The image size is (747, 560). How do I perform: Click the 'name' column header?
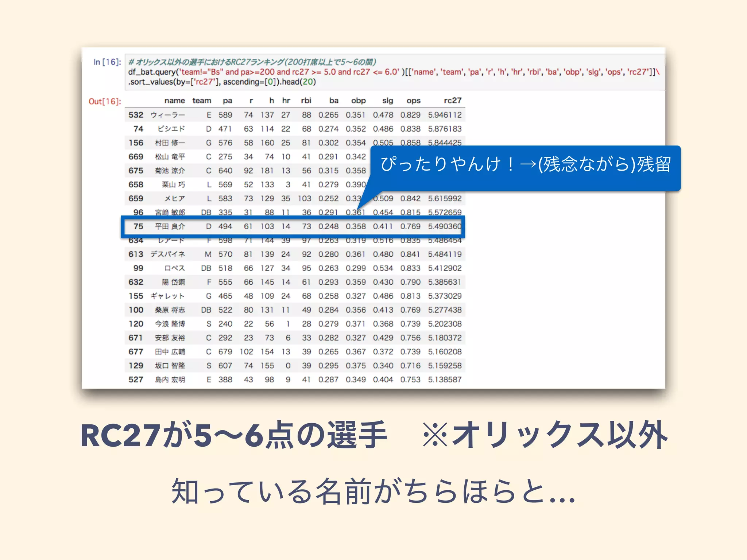click(174, 101)
